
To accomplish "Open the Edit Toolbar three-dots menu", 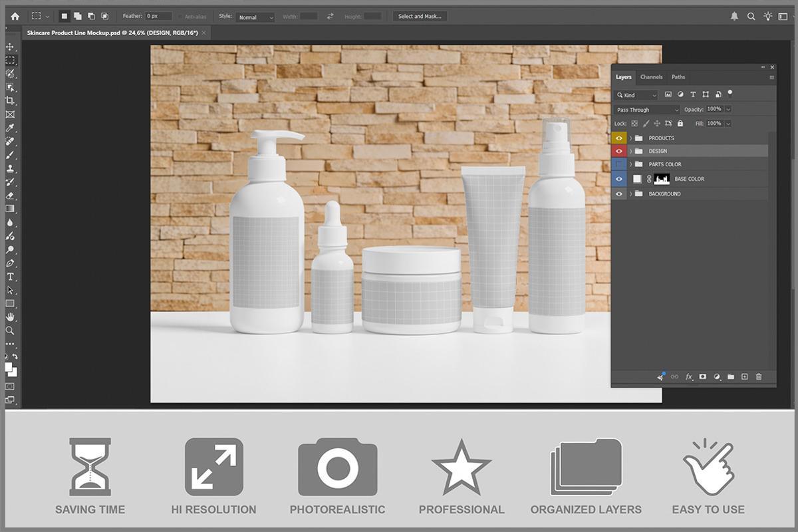I will click(x=10, y=344).
